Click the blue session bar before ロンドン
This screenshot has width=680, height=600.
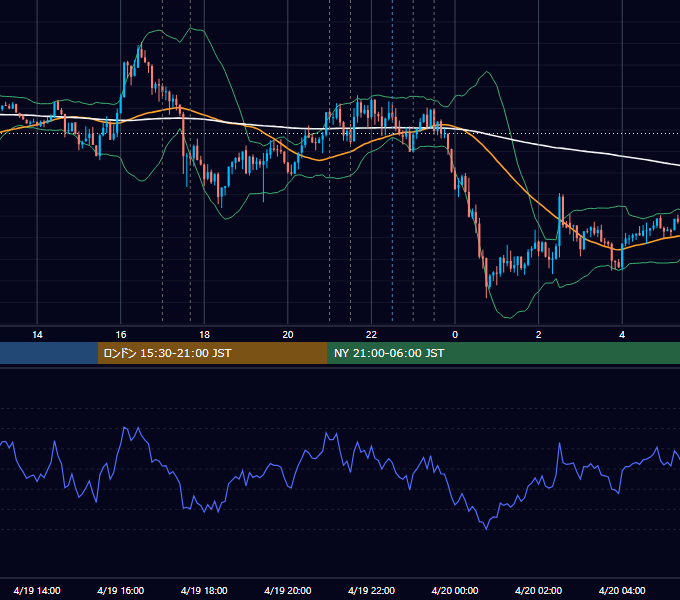[49, 353]
